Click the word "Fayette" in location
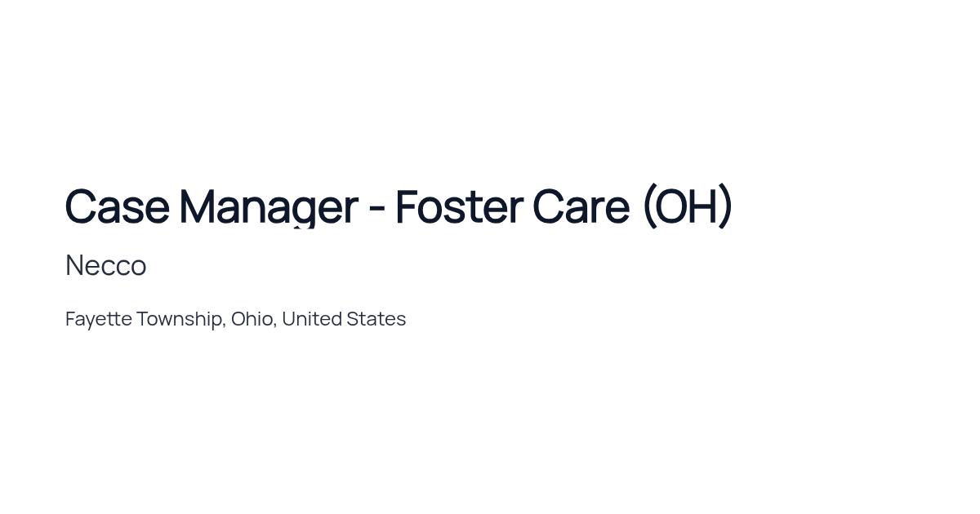Screen dimensions: 980x514 tap(99, 319)
